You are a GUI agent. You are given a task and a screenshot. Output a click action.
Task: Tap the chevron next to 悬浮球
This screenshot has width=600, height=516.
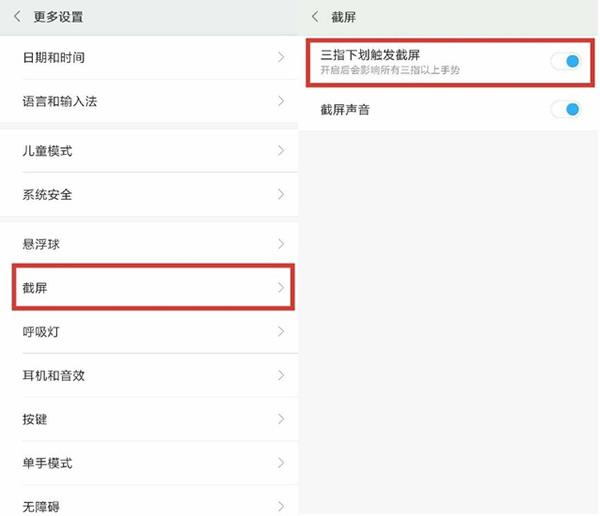click(281, 244)
